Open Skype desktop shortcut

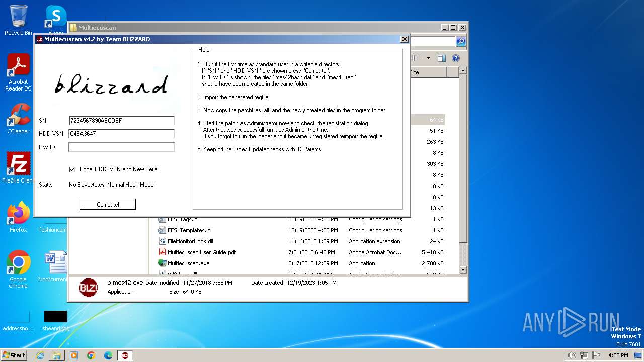(x=56, y=20)
